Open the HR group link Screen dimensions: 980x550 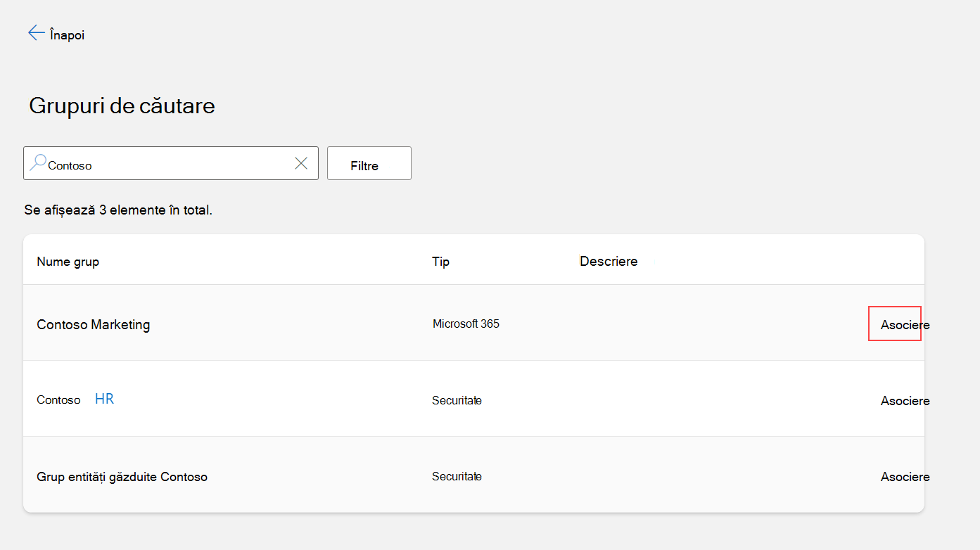click(x=104, y=399)
